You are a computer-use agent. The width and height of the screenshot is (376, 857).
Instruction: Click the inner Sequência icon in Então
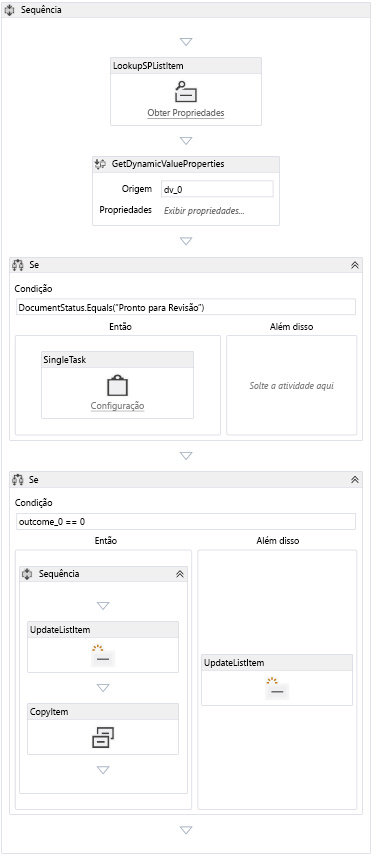[x=28, y=574]
